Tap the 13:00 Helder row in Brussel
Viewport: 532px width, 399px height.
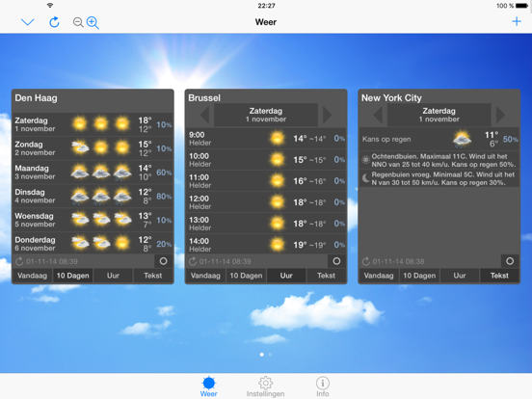click(266, 224)
